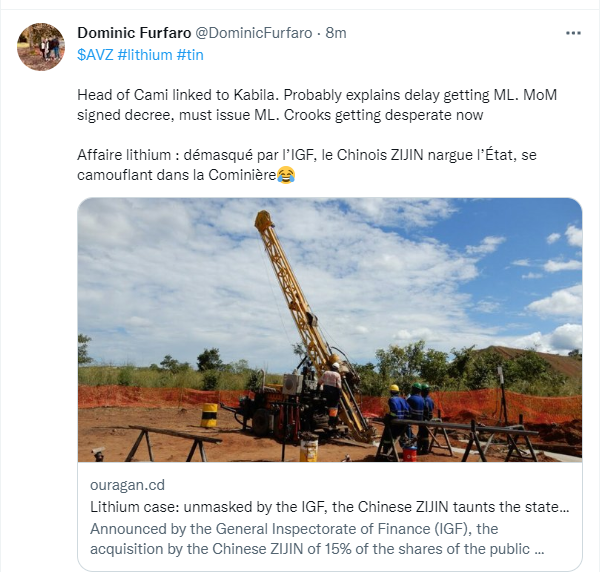Open the drilling rig preview image
This screenshot has width=604, height=572.
(x=330, y=330)
